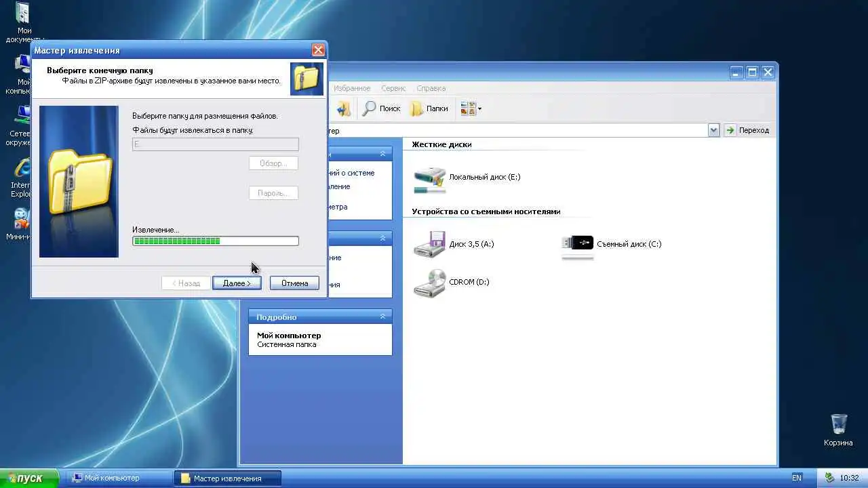Open the Мини-игры desktop icon
Viewport: 868px width, 488px height.
coord(20,224)
